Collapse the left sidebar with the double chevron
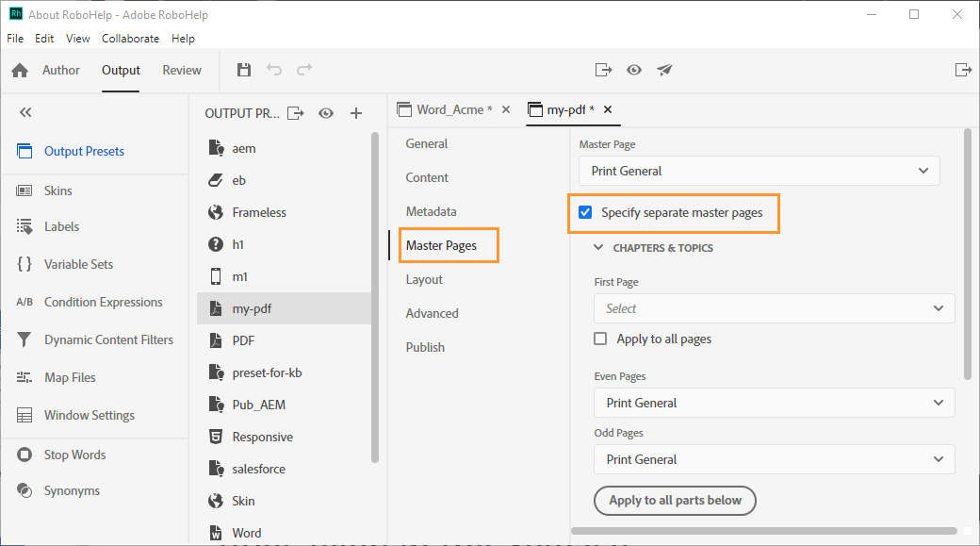The width and height of the screenshot is (980, 546). [x=25, y=112]
